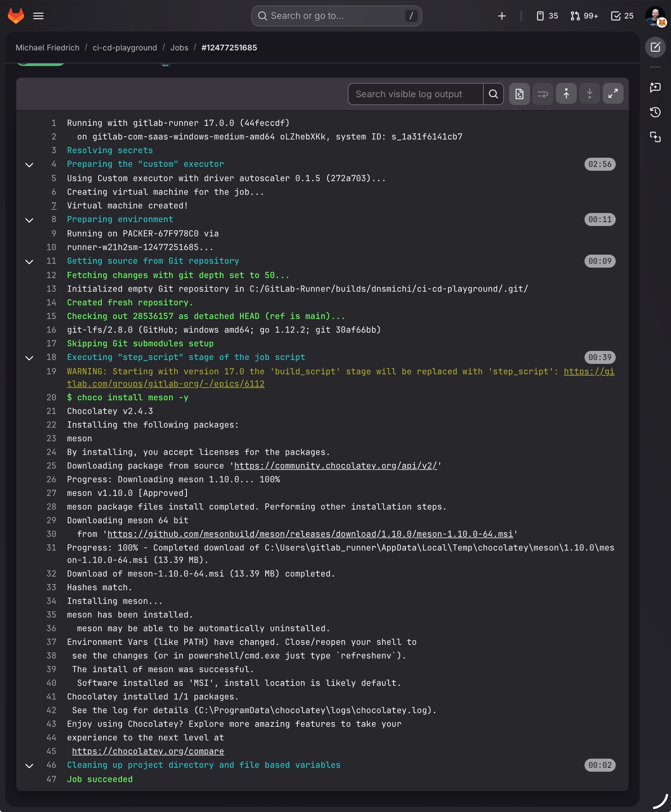Go to Michael Friedrich breadcrumb
The height and width of the screenshot is (812, 671).
47,48
